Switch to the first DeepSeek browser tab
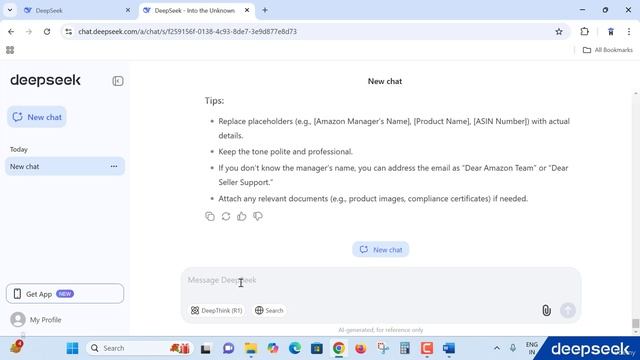 coord(77,11)
